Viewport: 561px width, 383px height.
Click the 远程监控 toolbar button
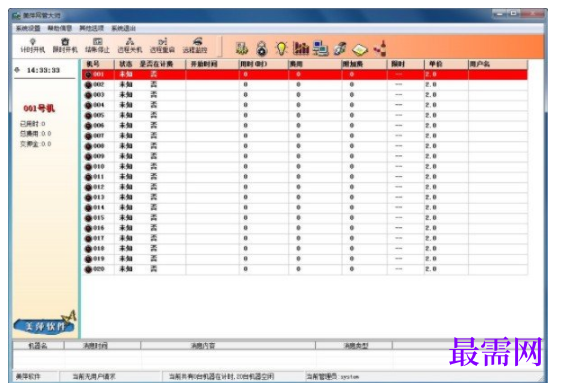point(195,46)
